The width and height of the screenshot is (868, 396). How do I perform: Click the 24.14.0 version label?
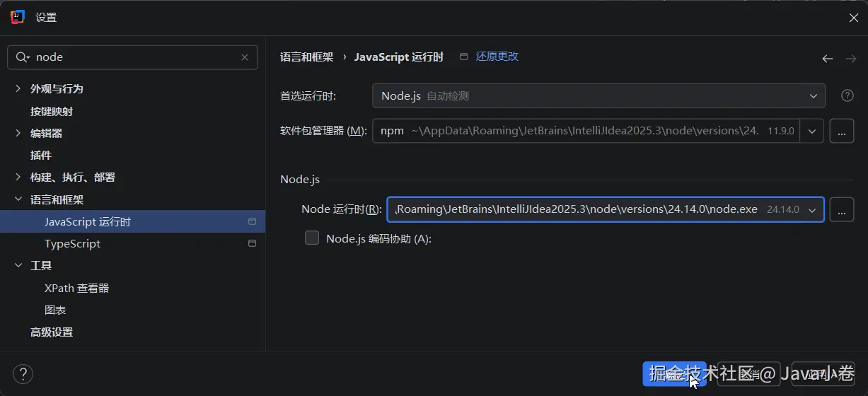click(x=783, y=210)
